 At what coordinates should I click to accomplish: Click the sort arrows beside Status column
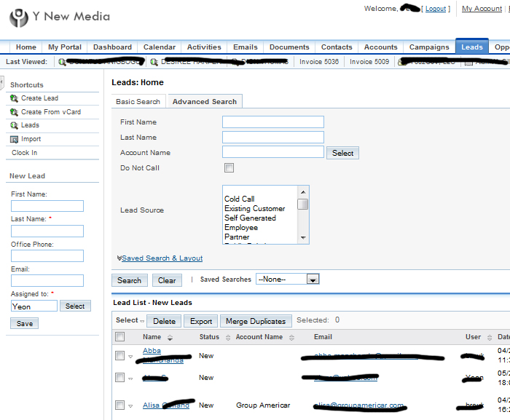click(x=226, y=338)
